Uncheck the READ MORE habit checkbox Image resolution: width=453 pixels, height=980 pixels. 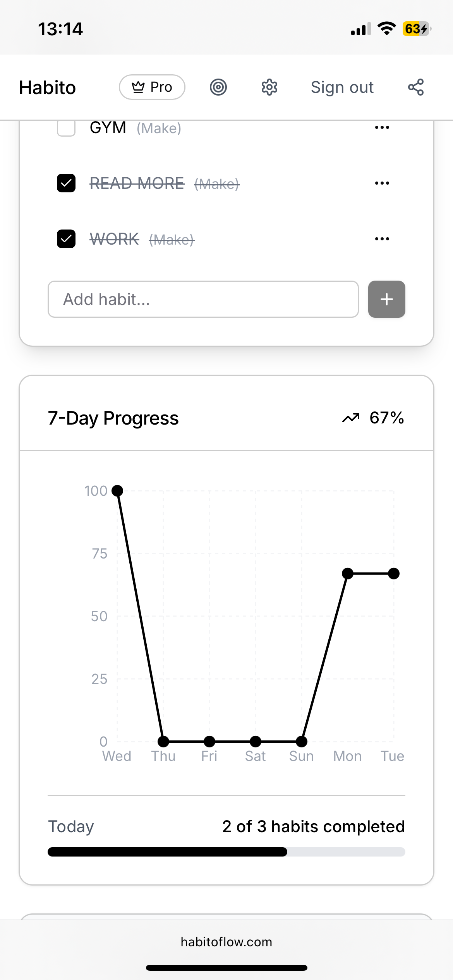click(x=66, y=183)
